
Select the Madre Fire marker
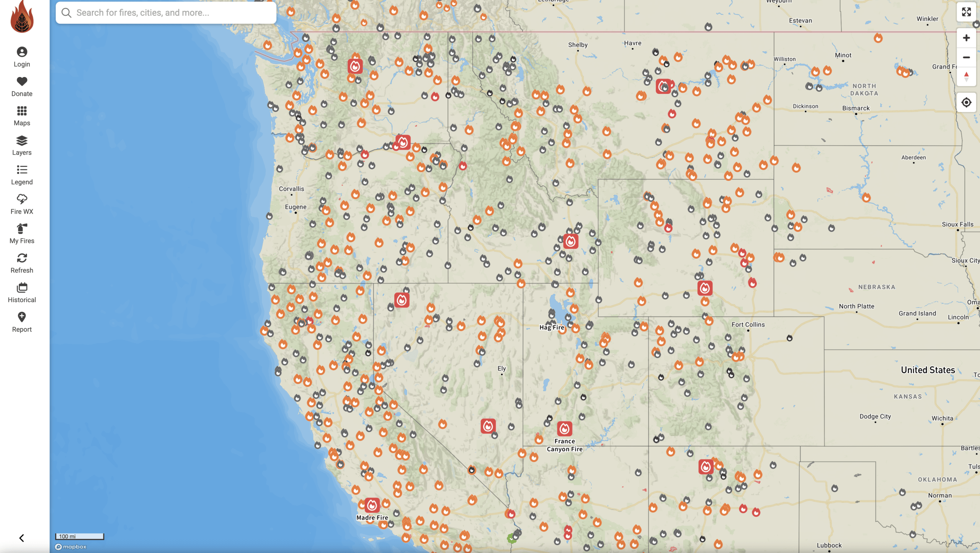pos(372,506)
